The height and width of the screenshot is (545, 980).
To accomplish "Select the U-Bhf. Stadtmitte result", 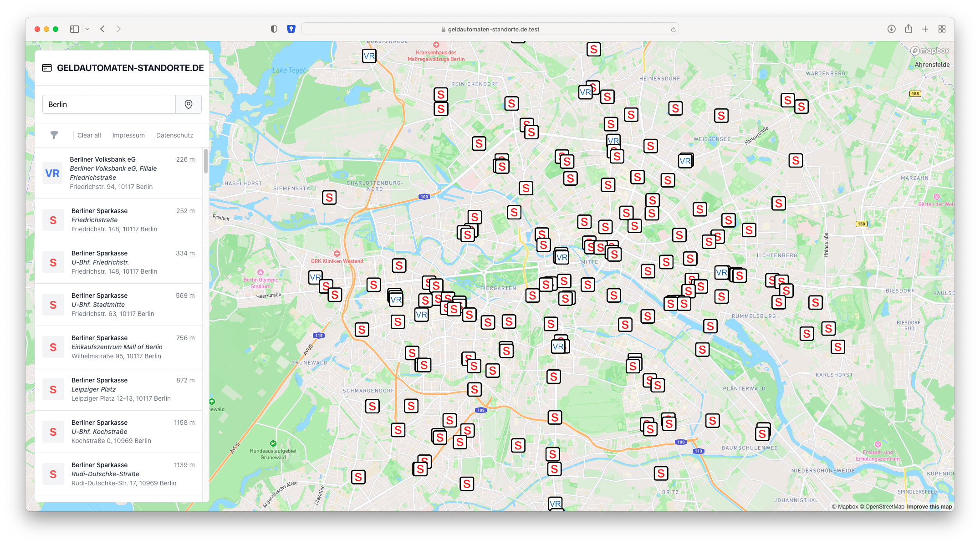I will tap(119, 305).
